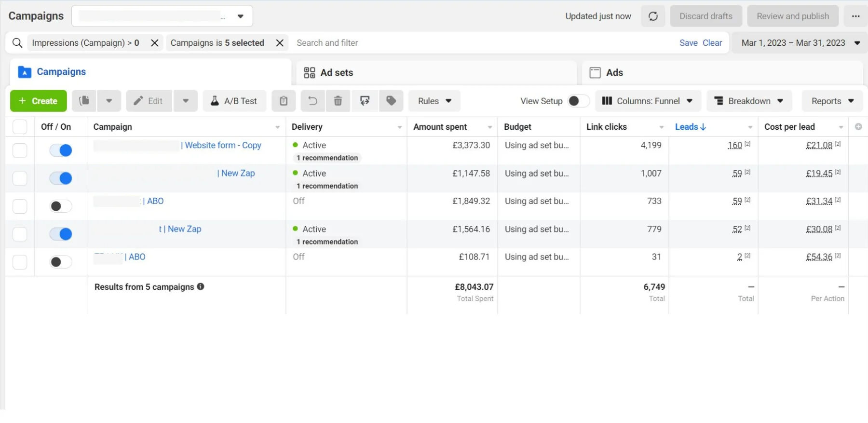Remove the Impressions (Campaign) > 0 filter

[x=155, y=43]
